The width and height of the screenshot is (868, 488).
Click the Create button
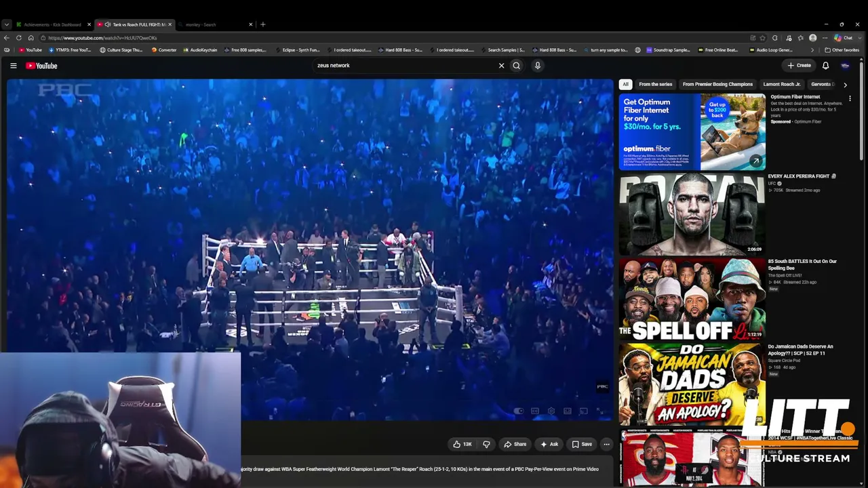coord(800,66)
